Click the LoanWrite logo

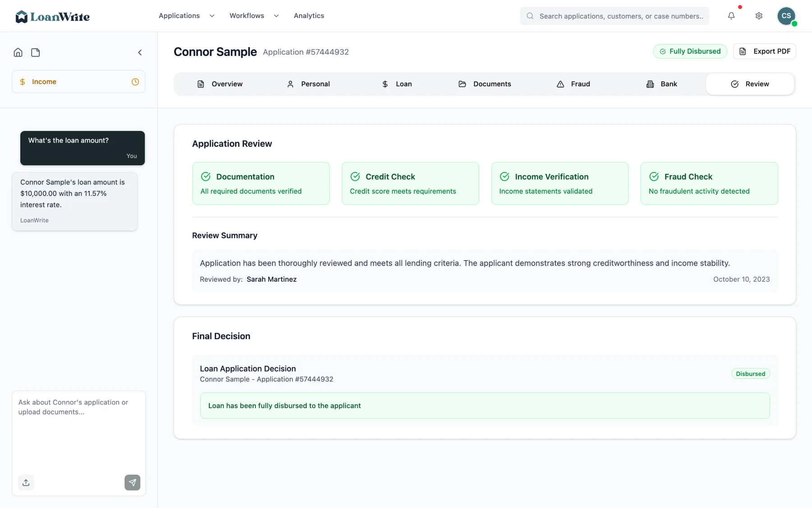tap(52, 17)
